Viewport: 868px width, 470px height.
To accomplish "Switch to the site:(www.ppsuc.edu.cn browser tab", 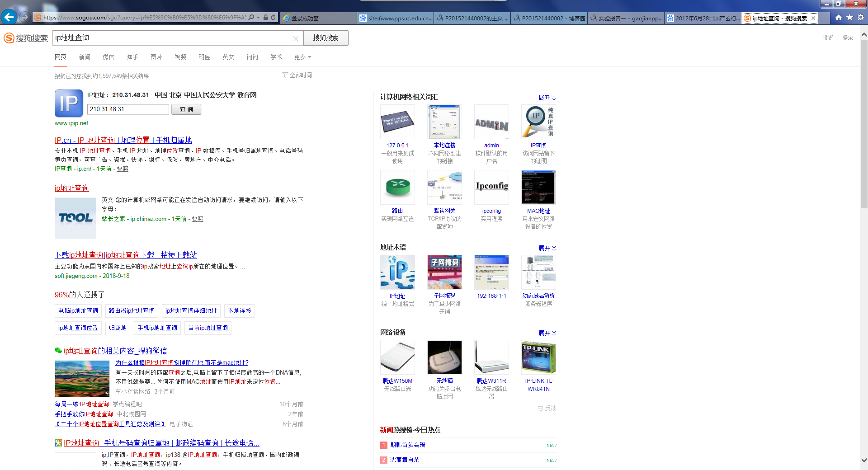I will click(396, 18).
